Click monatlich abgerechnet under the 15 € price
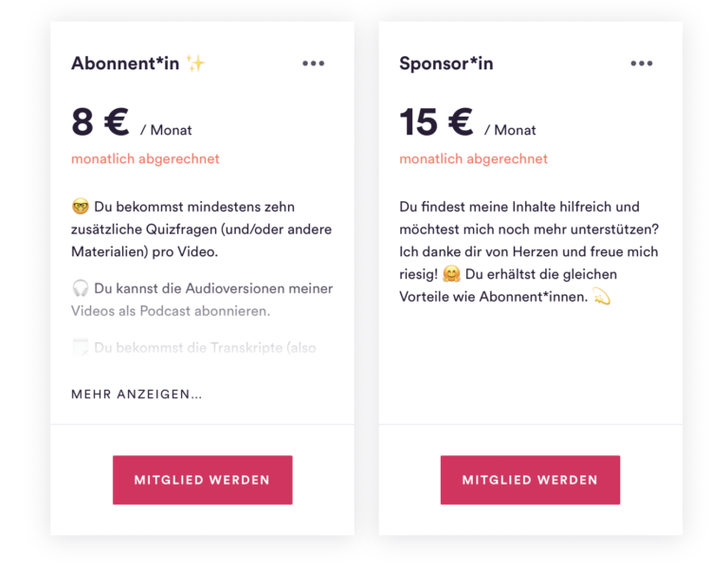This screenshot has width=728, height=570. (x=473, y=159)
